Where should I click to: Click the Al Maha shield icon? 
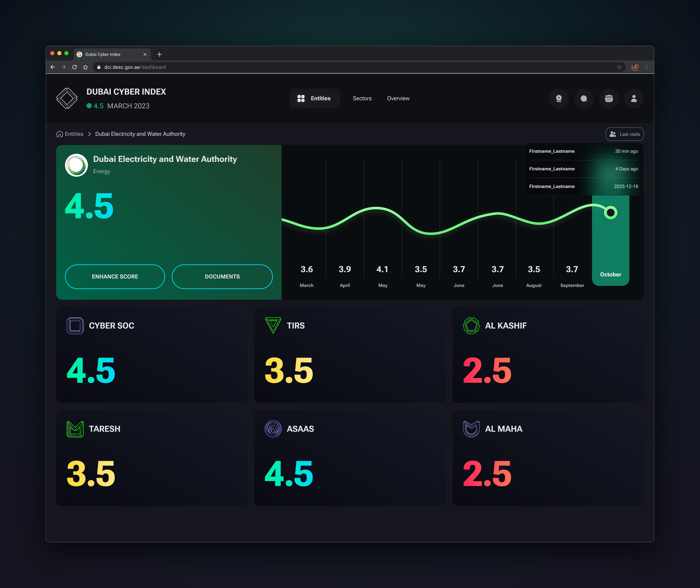pyautogui.click(x=471, y=429)
